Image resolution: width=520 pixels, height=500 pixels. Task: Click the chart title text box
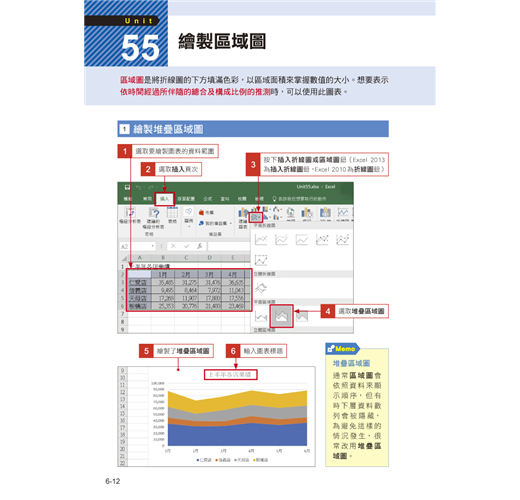pos(231,375)
